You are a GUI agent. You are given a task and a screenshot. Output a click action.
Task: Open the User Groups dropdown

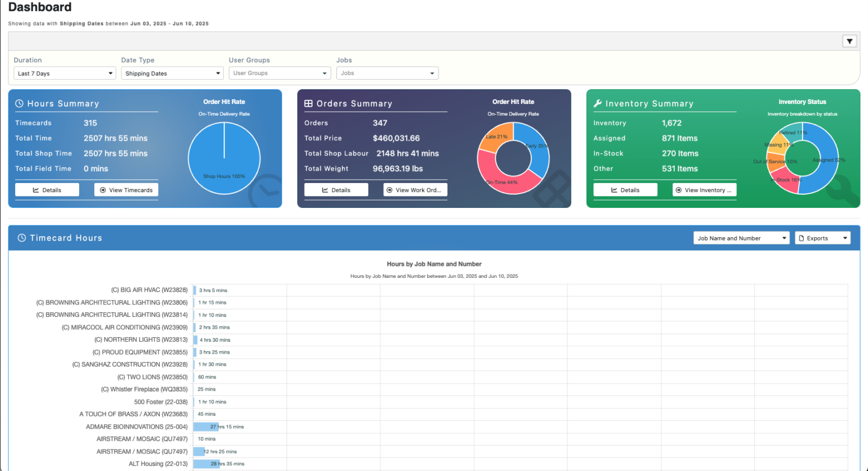coord(279,73)
